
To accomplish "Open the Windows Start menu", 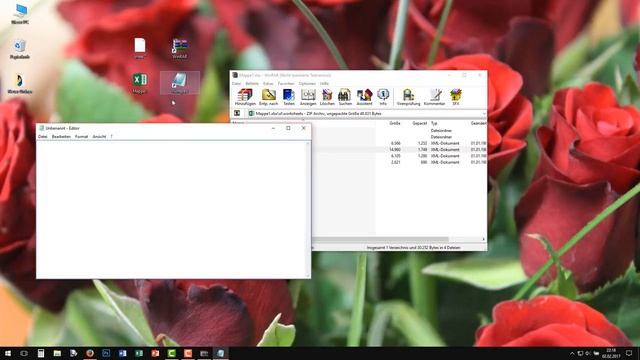I will (8, 353).
